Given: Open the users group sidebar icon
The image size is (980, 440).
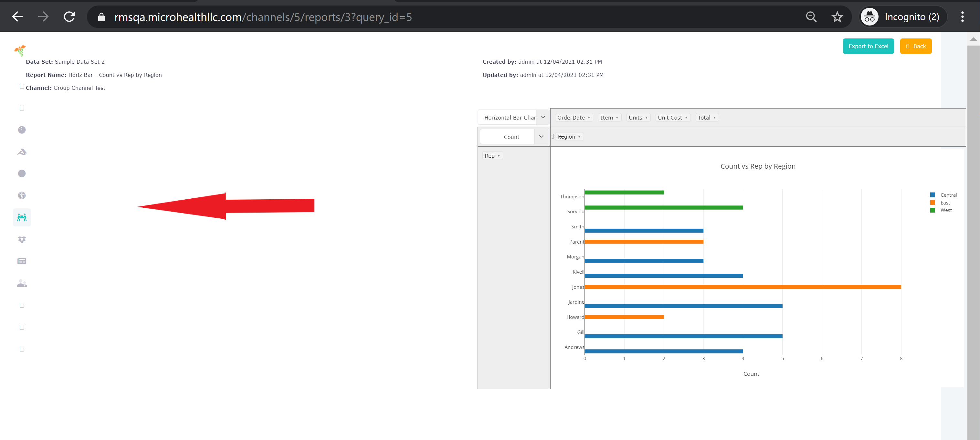Looking at the screenshot, I should point(22,283).
